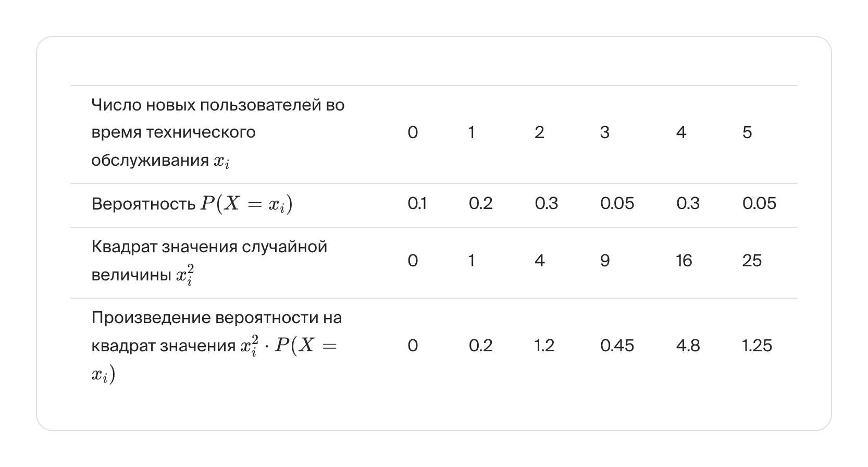The width and height of the screenshot is (868, 467).
Task: Select the Вероятность P(X = x_i) row label
Action: click(x=192, y=204)
